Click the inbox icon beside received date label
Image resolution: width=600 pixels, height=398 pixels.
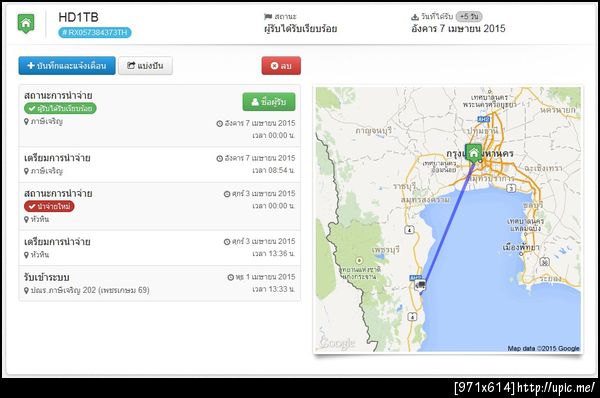pyautogui.click(x=415, y=17)
